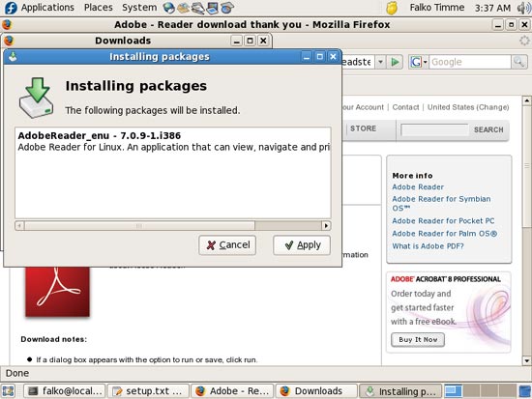Viewport: 532px width, 399px height.
Task: Open Adobe Reader for Palm OS link
Action: 445,234
